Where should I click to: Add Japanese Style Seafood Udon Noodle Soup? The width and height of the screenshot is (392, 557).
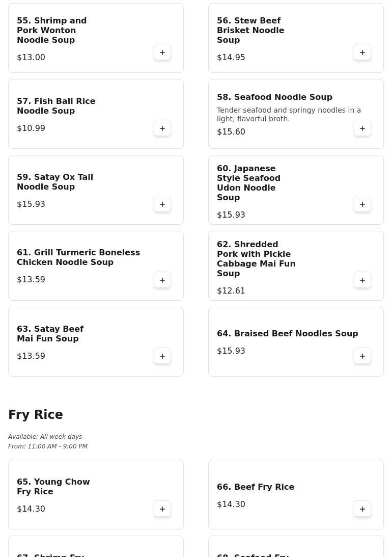362,204
